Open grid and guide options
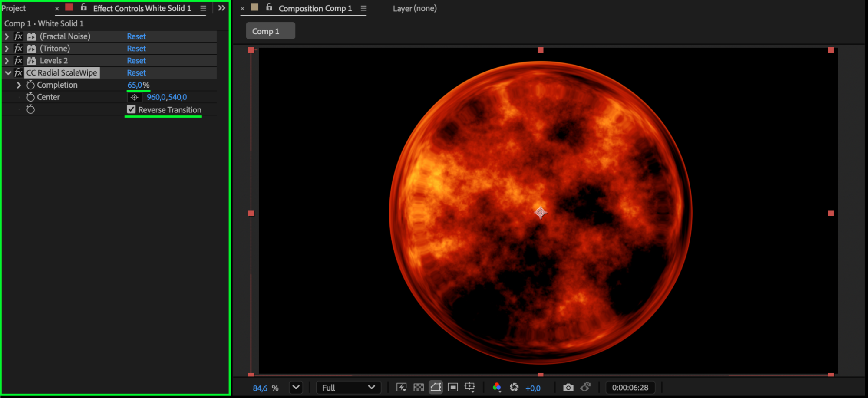 point(470,388)
